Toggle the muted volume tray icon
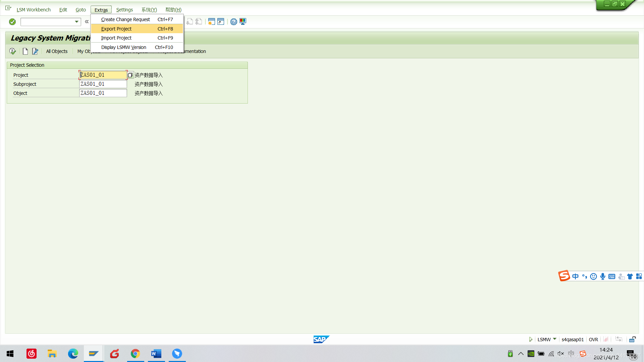This screenshot has width=644, height=362. (561, 354)
